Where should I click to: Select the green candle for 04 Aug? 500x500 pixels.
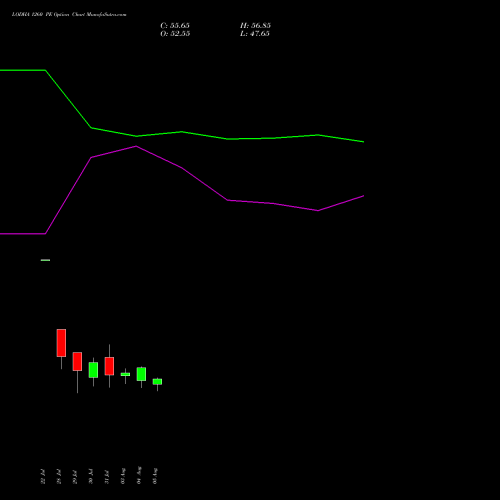141,374
